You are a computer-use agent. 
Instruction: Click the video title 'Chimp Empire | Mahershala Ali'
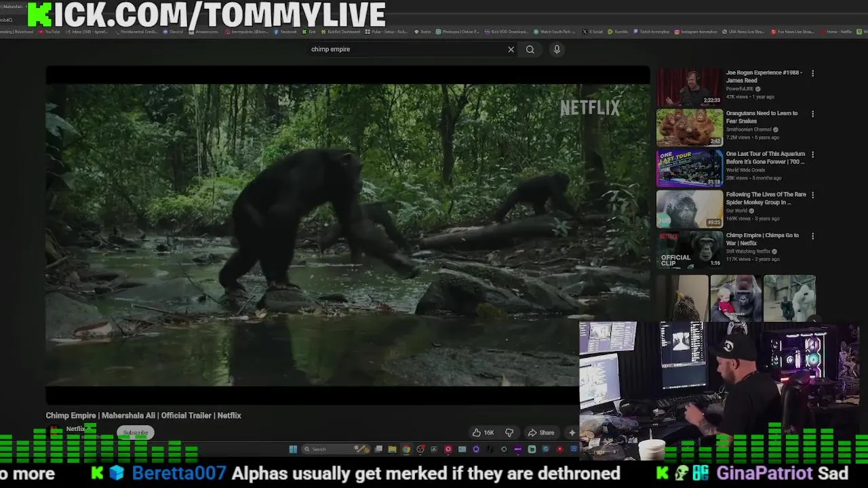(143, 415)
